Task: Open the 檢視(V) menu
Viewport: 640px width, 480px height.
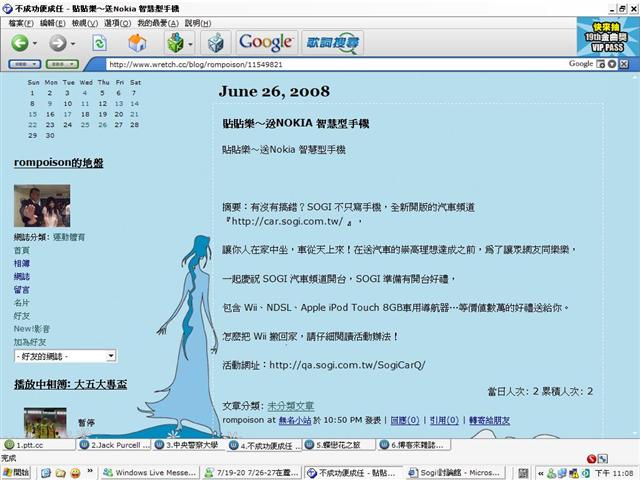Action: point(84,23)
